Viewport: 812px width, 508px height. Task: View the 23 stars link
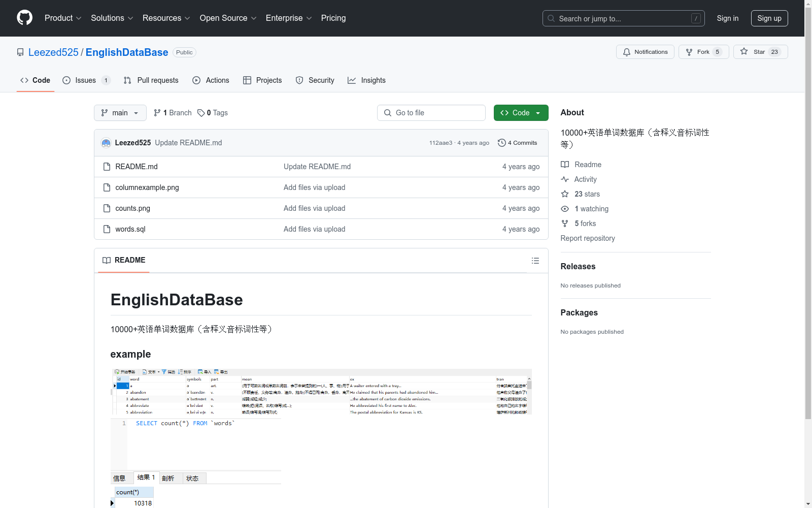(x=581, y=194)
